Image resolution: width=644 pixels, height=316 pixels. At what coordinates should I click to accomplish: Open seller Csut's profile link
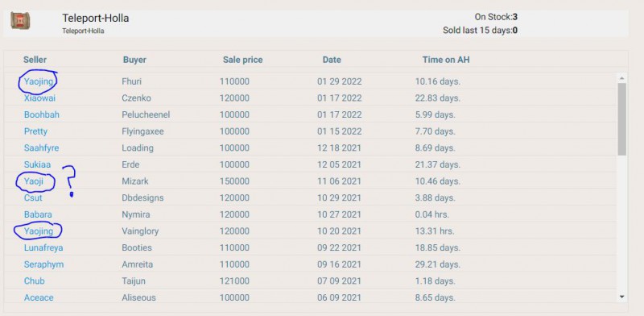[33, 198]
